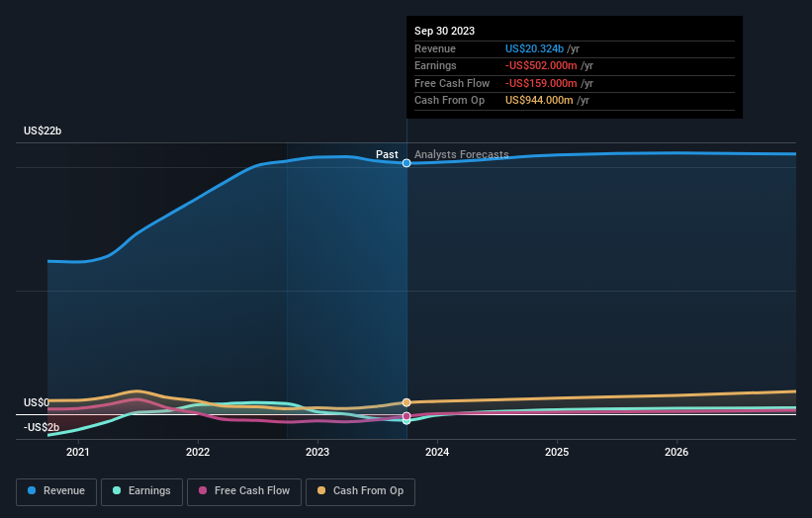Screen dimensions: 812x518
Task: Click the US$20.324b revenue value in tooltip
Action: tap(534, 48)
